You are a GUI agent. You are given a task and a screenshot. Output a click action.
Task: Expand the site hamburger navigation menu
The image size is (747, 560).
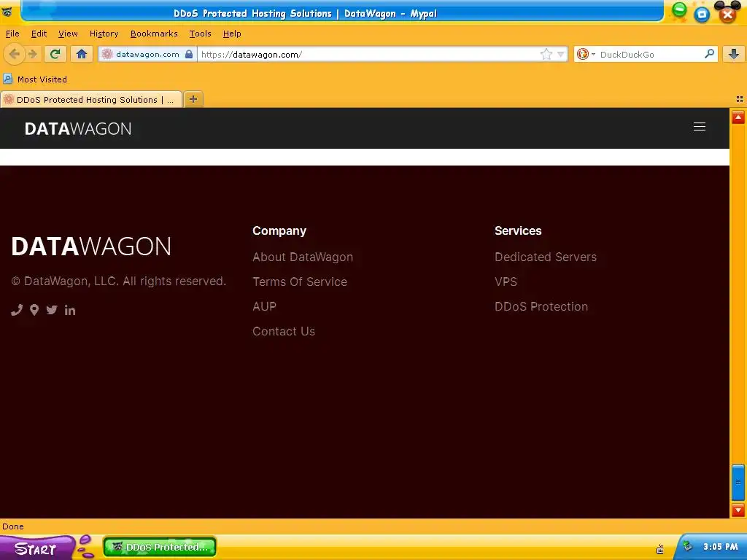point(700,127)
